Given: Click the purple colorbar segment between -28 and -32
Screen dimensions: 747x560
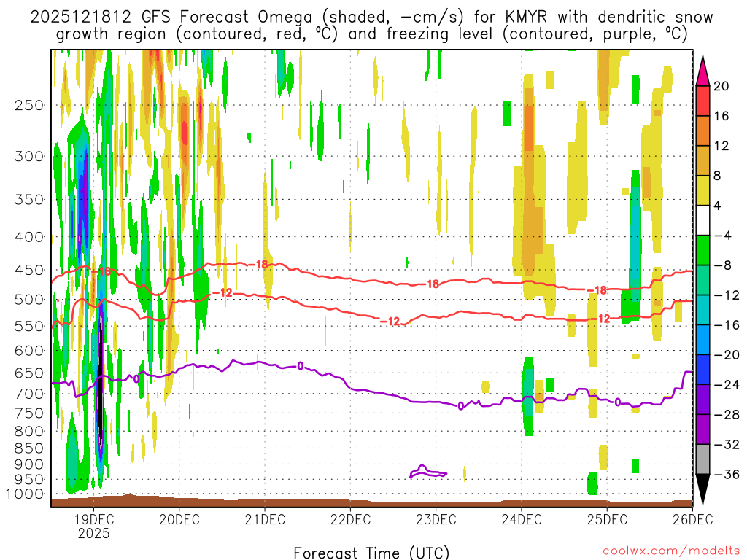Looking at the screenshot, I should [x=703, y=429].
